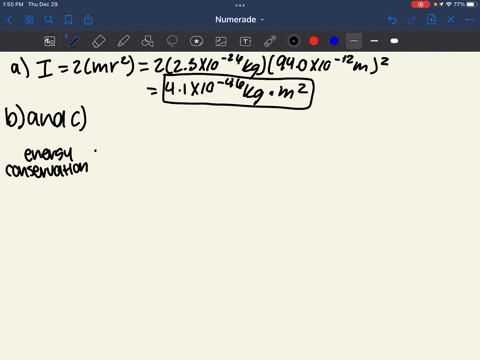Select the Eraser tool
The image size is (480, 360).
click(x=99, y=41)
